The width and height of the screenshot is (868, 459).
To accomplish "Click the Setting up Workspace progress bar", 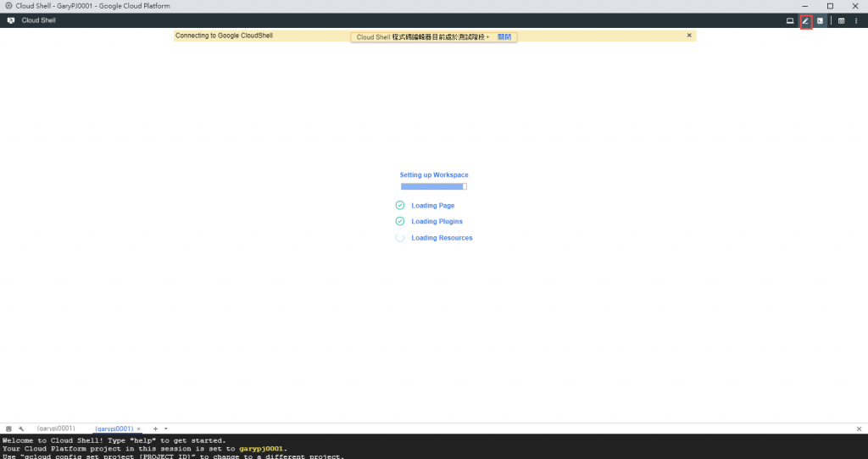I will (x=434, y=186).
